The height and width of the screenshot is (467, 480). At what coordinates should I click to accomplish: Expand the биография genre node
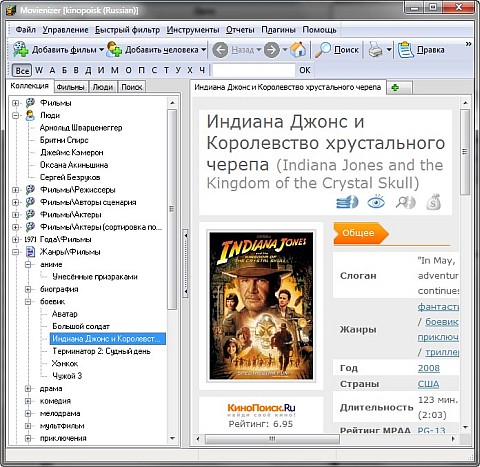[28, 289]
